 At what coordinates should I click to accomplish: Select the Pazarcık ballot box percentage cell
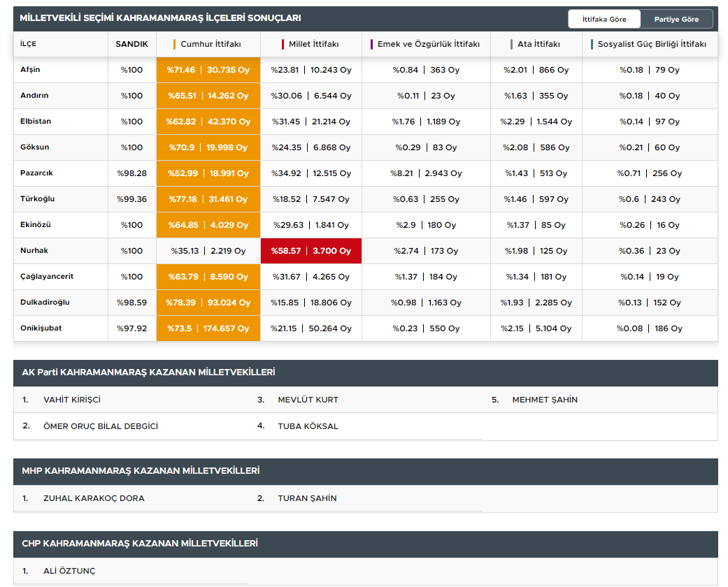point(131,173)
